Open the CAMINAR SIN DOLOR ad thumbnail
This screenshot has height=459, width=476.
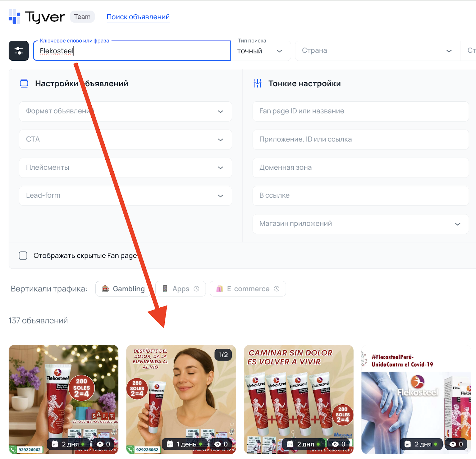point(299,399)
